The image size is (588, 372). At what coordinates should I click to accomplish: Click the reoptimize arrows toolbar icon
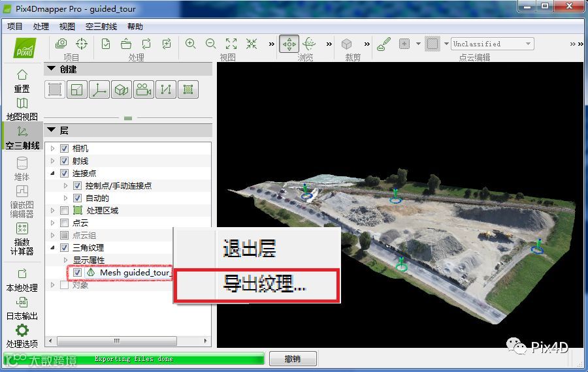pos(146,44)
